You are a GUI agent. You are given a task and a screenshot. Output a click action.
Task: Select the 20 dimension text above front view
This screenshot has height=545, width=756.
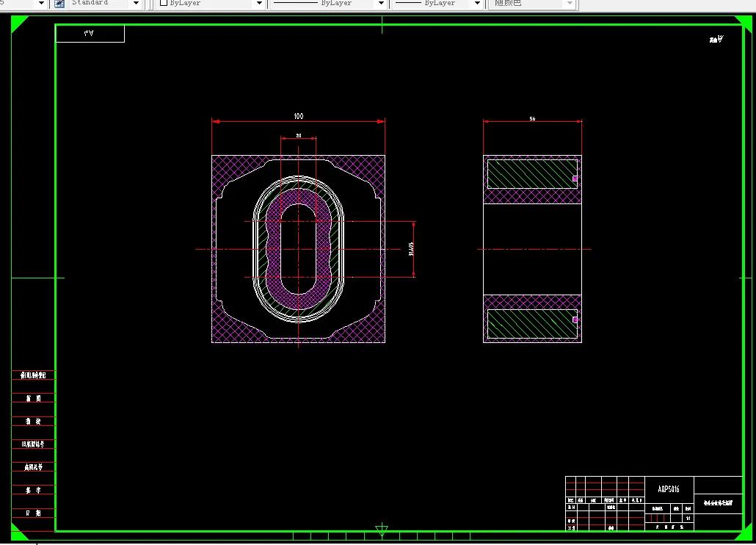coord(299,136)
